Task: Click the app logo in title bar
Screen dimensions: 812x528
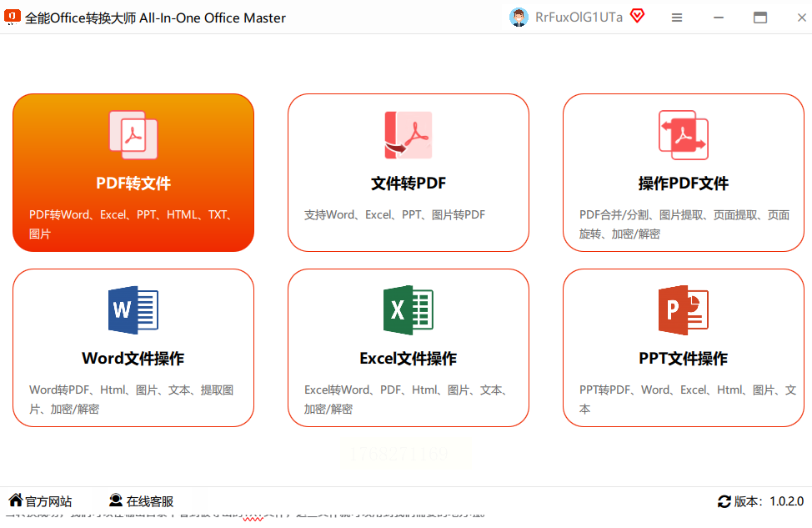Action: (12, 17)
